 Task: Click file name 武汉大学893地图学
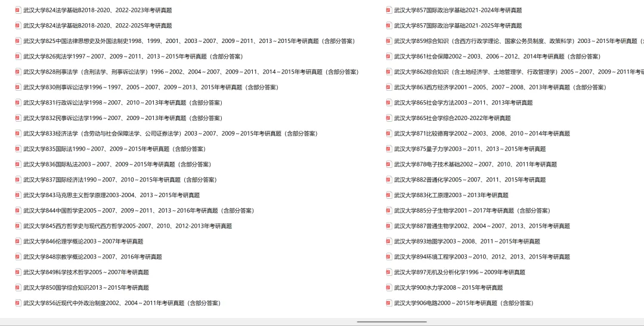[x=467, y=241]
